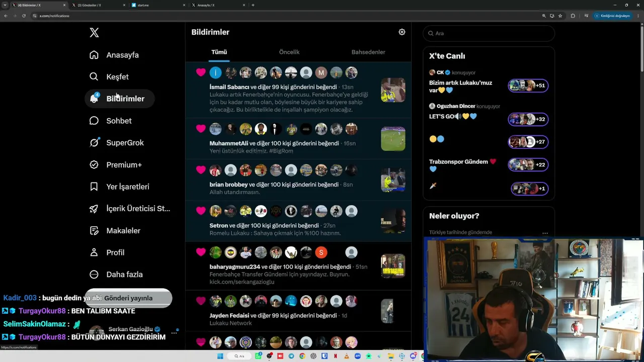Switch to the Anasayfa / X browser tab
The height and width of the screenshot is (362, 644).
coord(217,5)
